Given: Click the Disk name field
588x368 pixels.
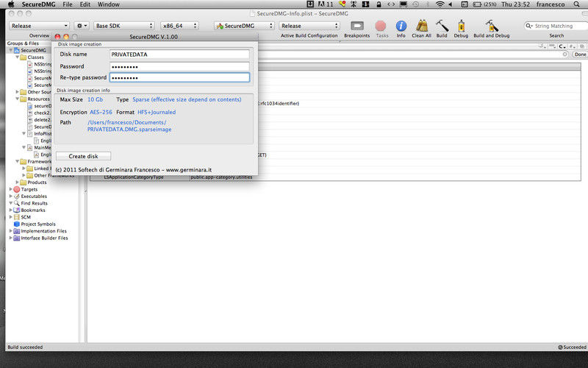Looking at the screenshot, I should 179,54.
